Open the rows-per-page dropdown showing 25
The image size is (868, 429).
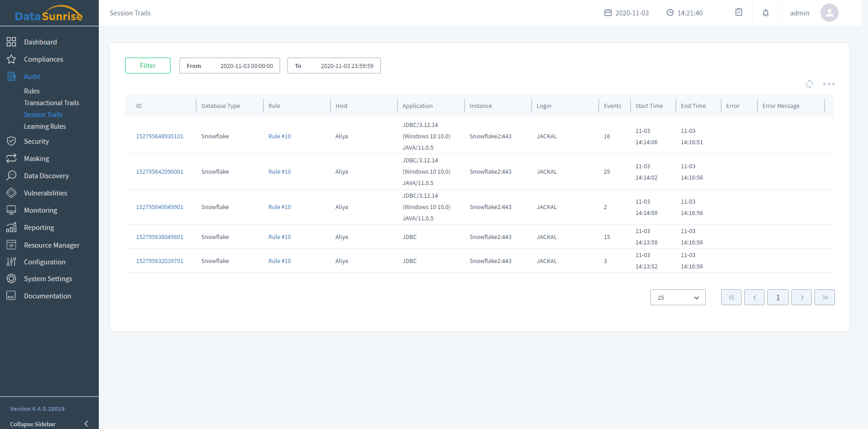tap(678, 297)
